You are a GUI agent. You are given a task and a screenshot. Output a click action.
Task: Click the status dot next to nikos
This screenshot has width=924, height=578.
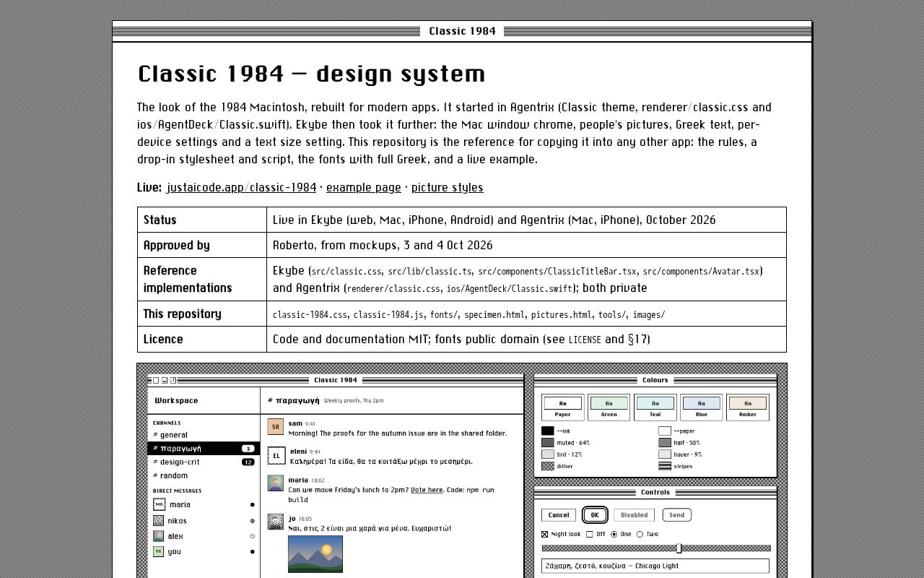pyautogui.click(x=252, y=521)
